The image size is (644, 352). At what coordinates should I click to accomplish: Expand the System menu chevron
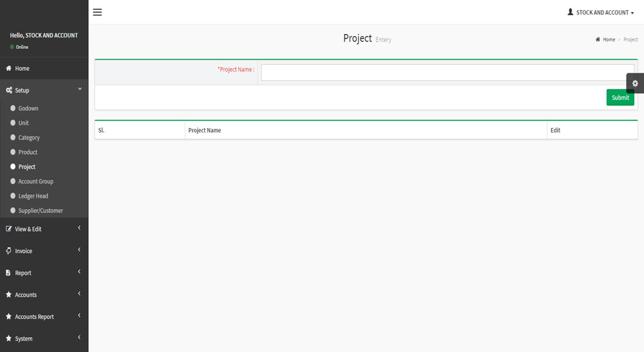click(79, 337)
